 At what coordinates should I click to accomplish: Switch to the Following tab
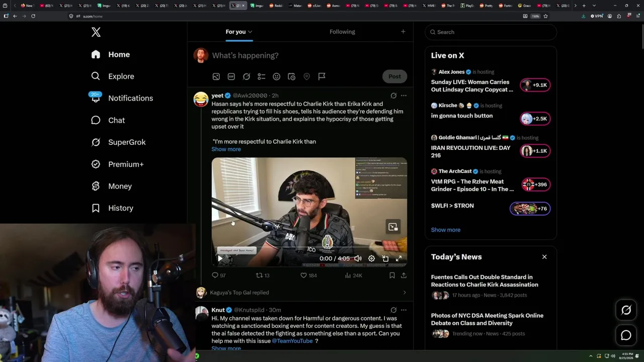pos(342,32)
